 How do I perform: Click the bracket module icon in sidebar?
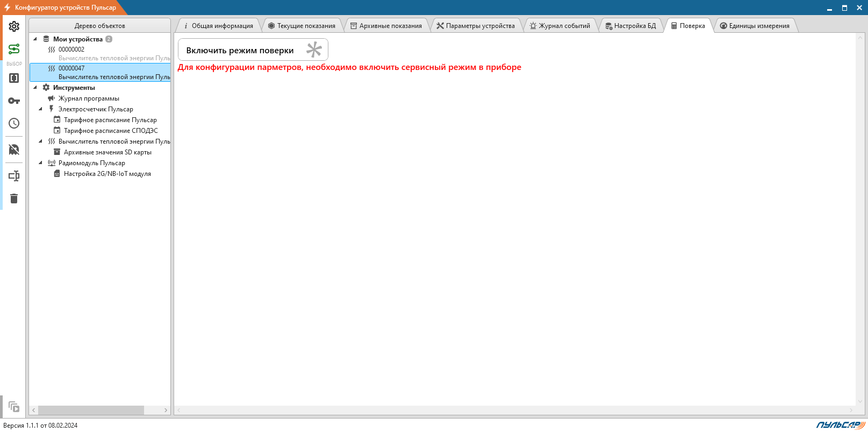coord(14,78)
